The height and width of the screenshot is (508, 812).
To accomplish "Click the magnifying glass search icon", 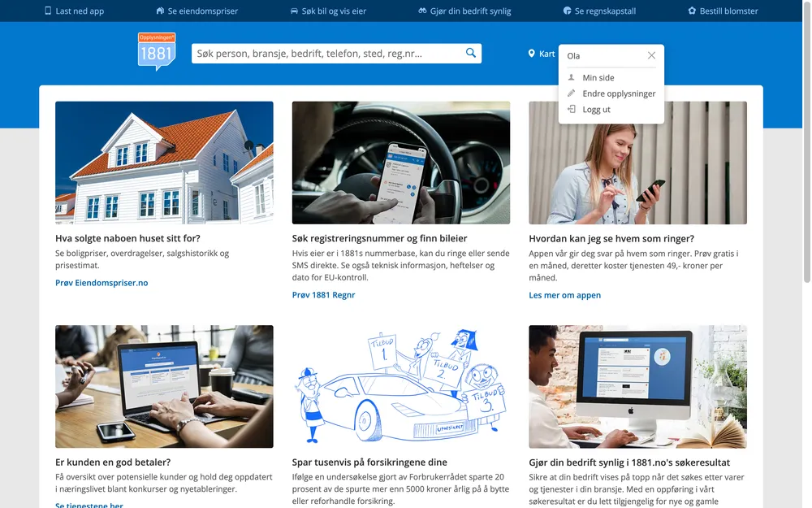I will (x=470, y=54).
